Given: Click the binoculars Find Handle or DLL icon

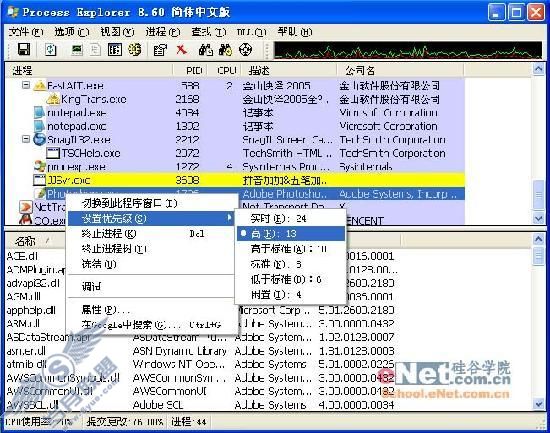Looking at the screenshot, I should (205, 49).
